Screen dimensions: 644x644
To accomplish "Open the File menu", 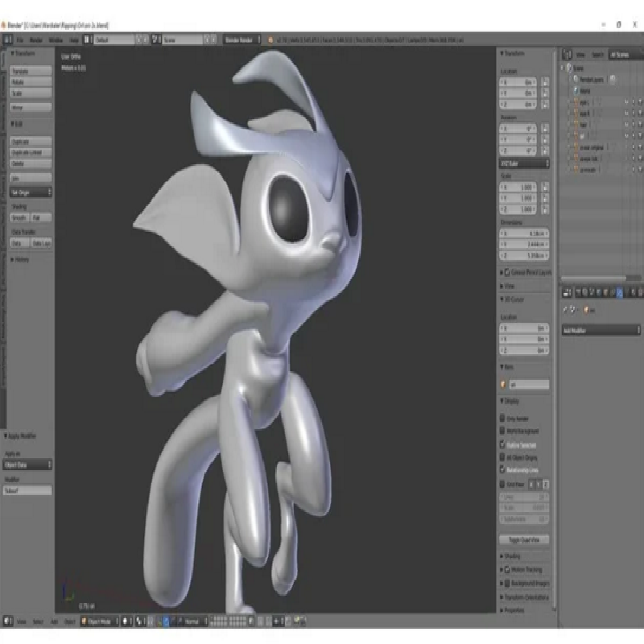I will [x=19, y=40].
